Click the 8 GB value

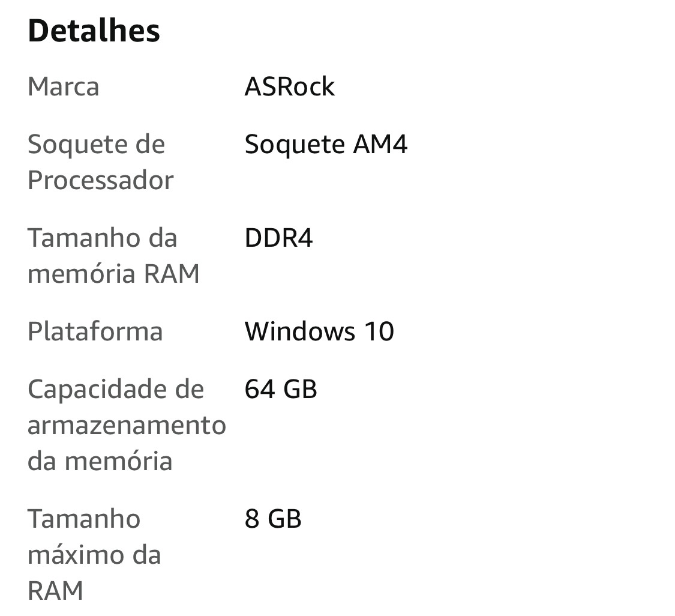pos(273,519)
